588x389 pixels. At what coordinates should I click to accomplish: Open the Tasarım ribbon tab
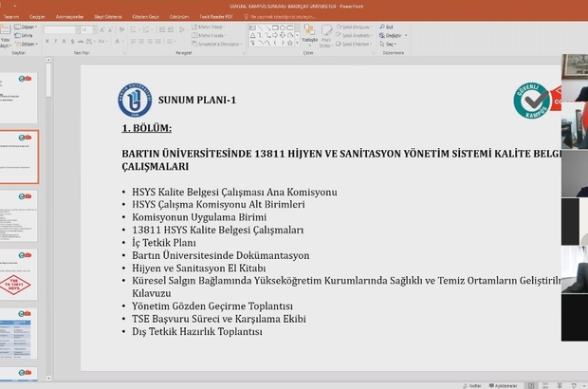pos(10,16)
